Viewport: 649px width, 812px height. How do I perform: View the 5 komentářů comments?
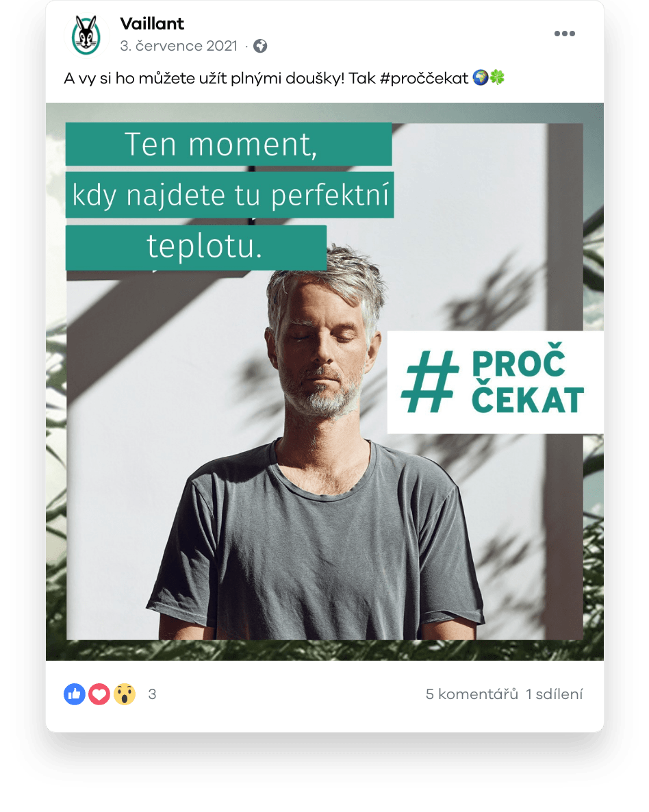pos(472,694)
